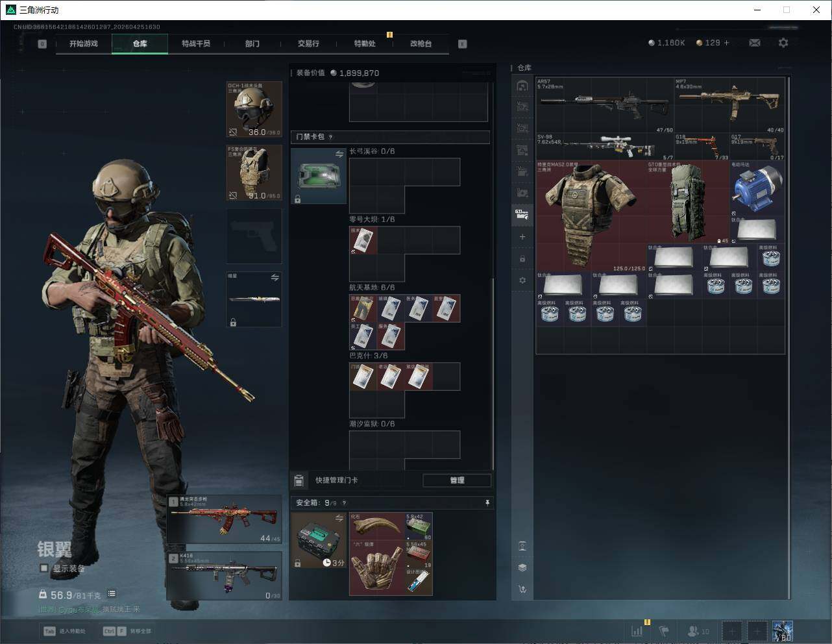Screen dimensions: 832x644
Task: Click the 安全箱 help question mark
Action: [x=344, y=502]
